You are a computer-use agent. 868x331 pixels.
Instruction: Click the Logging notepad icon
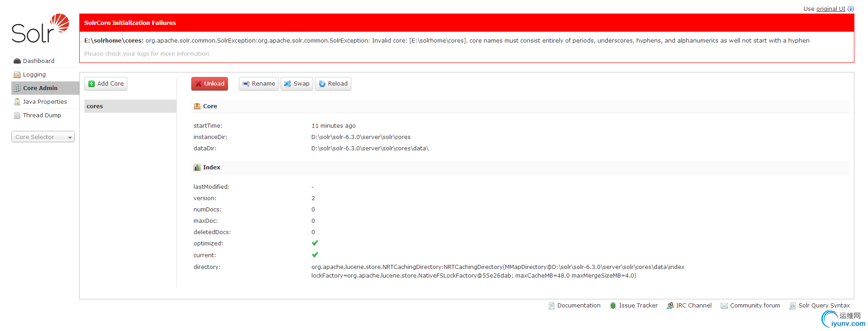(x=17, y=75)
